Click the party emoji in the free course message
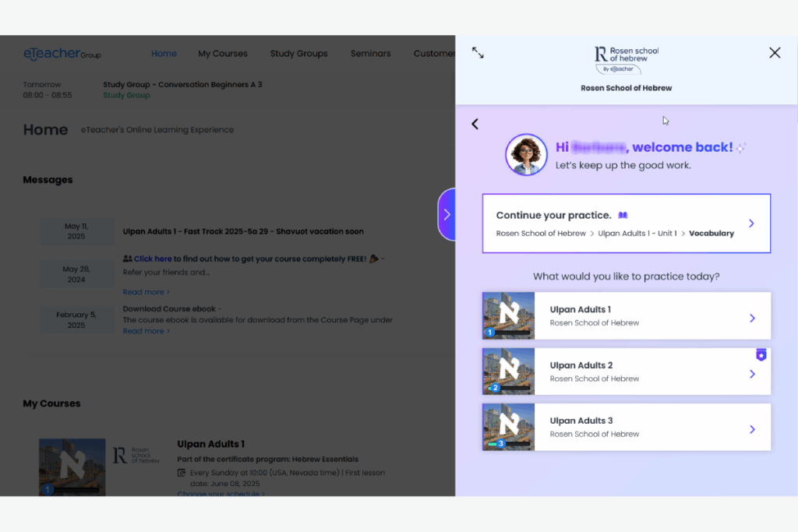 (373, 259)
